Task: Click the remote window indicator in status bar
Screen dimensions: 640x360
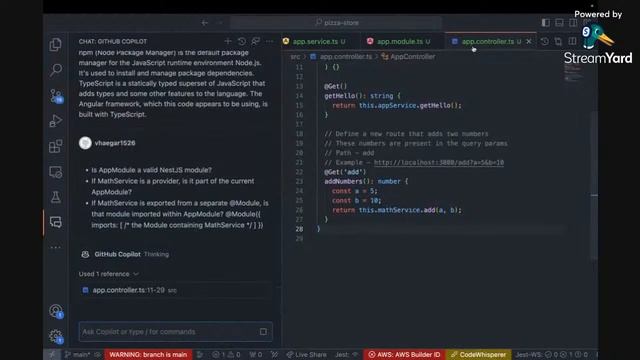Action: click(x=52, y=355)
